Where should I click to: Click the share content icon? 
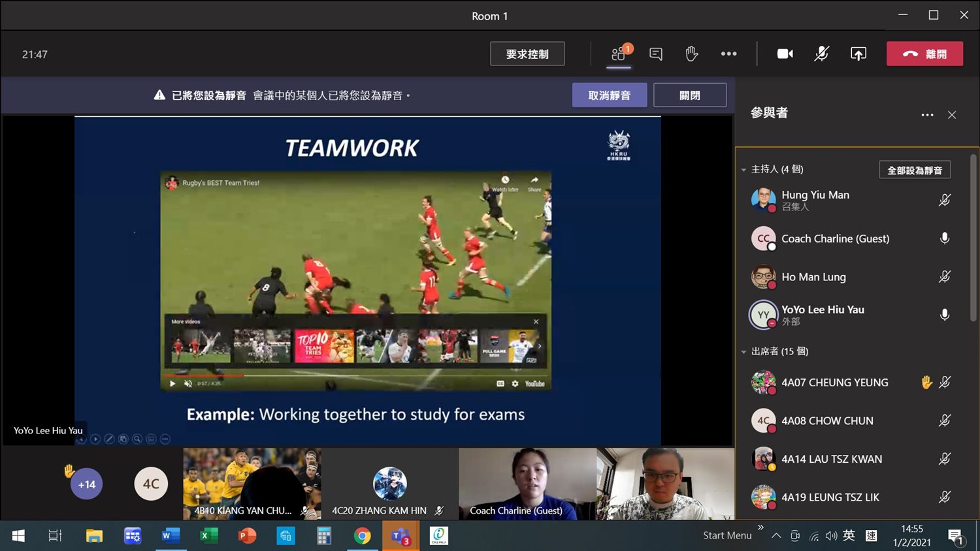[858, 54]
